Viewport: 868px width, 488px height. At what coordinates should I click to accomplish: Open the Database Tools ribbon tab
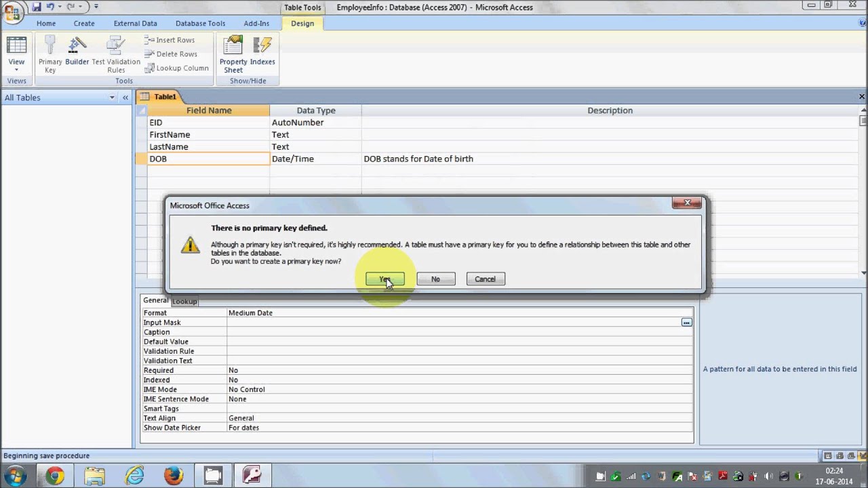point(200,23)
